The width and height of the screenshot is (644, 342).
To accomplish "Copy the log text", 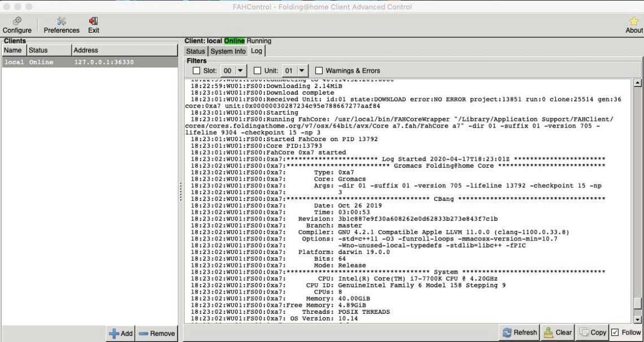I will (x=593, y=332).
